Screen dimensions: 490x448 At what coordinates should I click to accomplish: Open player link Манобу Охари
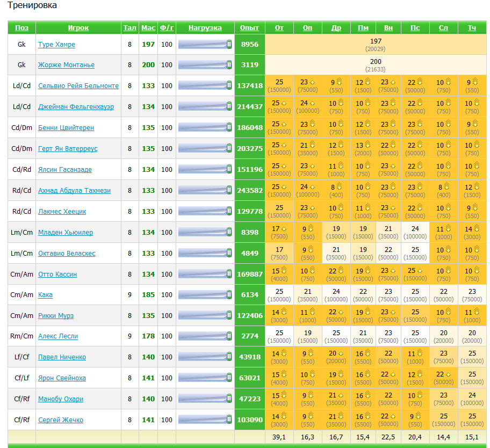(61, 399)
